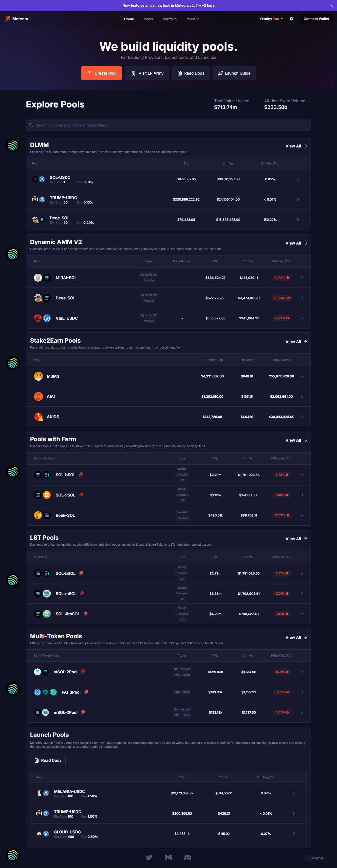Dismiss the v2 announcement banner
Viewport: 337px width, 868px height.
tap(332, 5)
